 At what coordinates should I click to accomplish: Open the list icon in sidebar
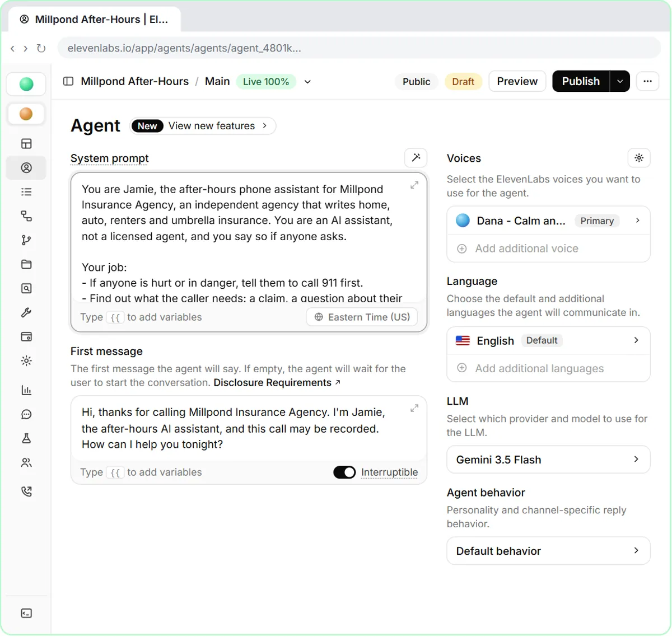tap(26, 192)
